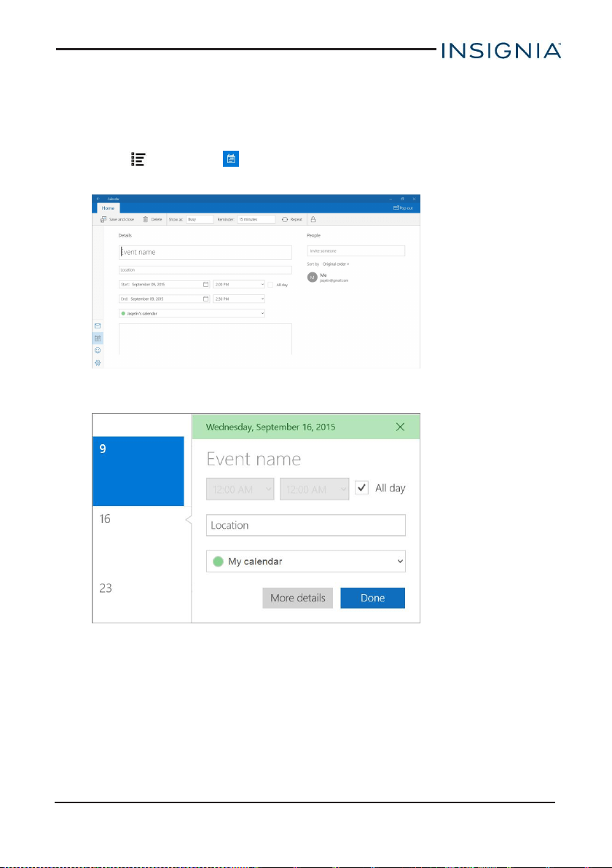The width and height of the screenshot is (612, 868).
Task: Open the Show as Busy dropdown
Action: 200,219
